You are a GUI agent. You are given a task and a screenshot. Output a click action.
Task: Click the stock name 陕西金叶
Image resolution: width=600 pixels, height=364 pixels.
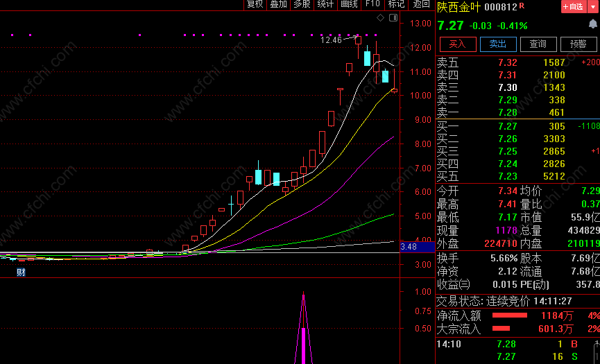[x=458, y=7]
